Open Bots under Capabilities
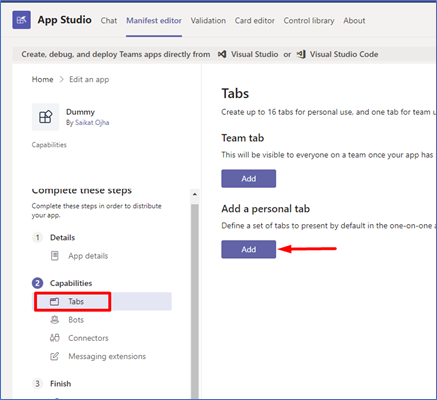437x400 pixels. click(76, 320)
